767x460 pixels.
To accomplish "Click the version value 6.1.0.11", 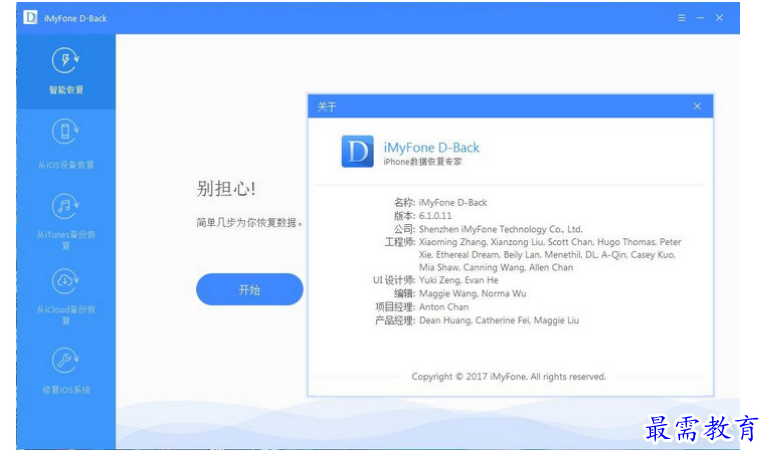I will [x=435, y=216].
